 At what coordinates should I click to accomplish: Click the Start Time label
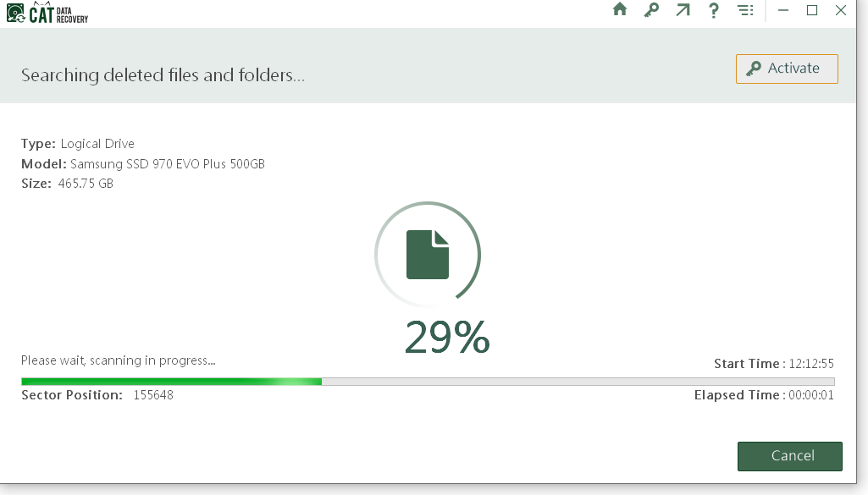748,364
